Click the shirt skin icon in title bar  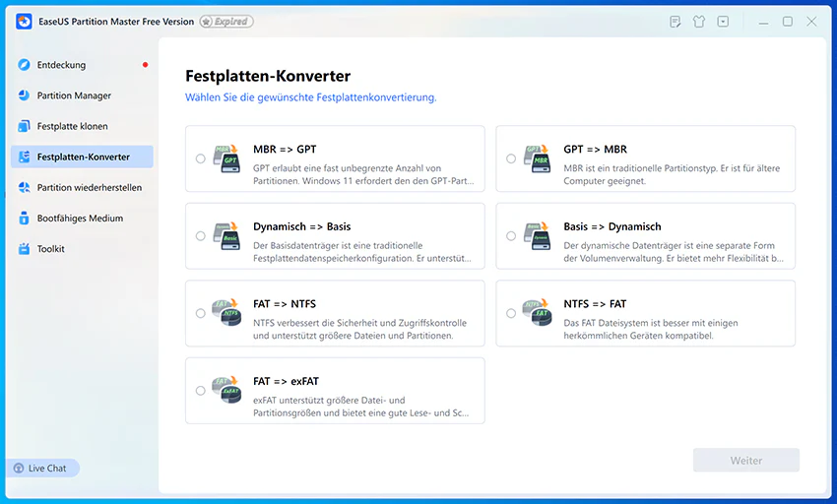699,22
